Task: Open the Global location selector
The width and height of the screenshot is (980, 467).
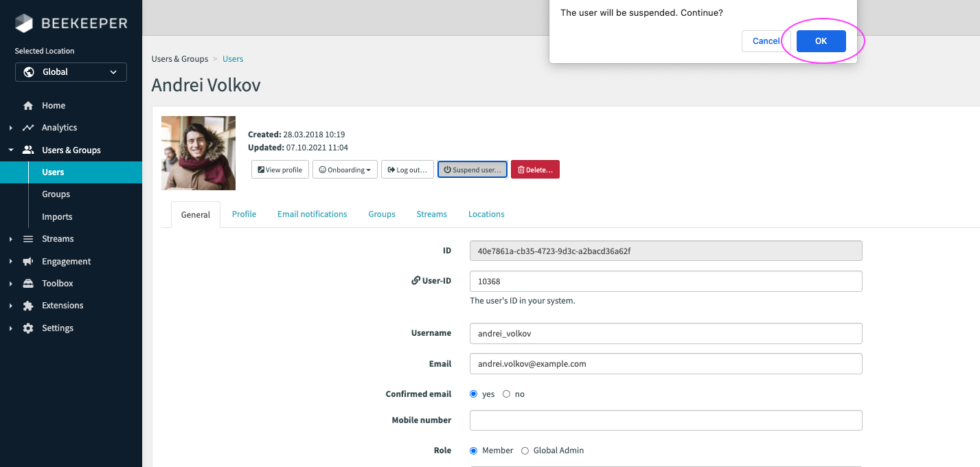Action: click(71, 71)
